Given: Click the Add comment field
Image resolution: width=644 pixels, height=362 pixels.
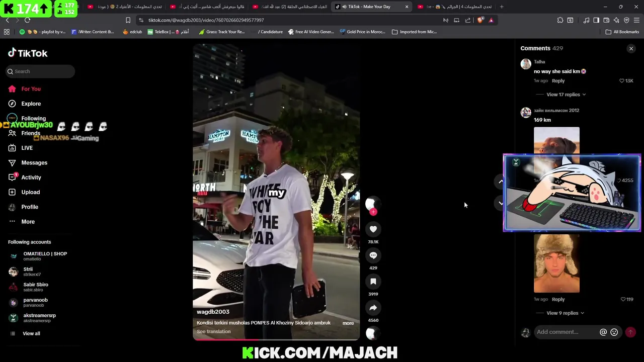Looking at the screenshot, I should 567,332.
